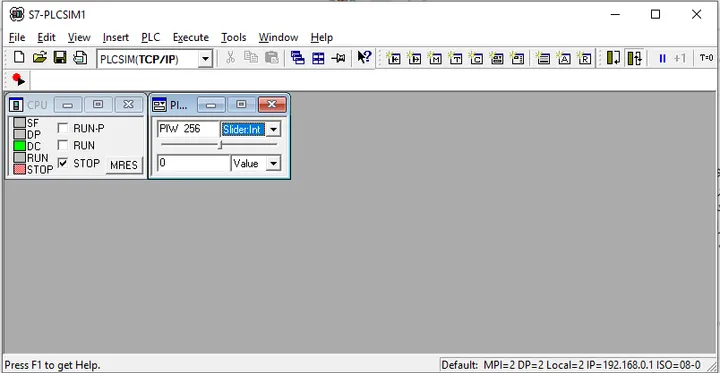Click the context help arrow icon
Viewport: 720px width, 373px height.
(364, 58)
